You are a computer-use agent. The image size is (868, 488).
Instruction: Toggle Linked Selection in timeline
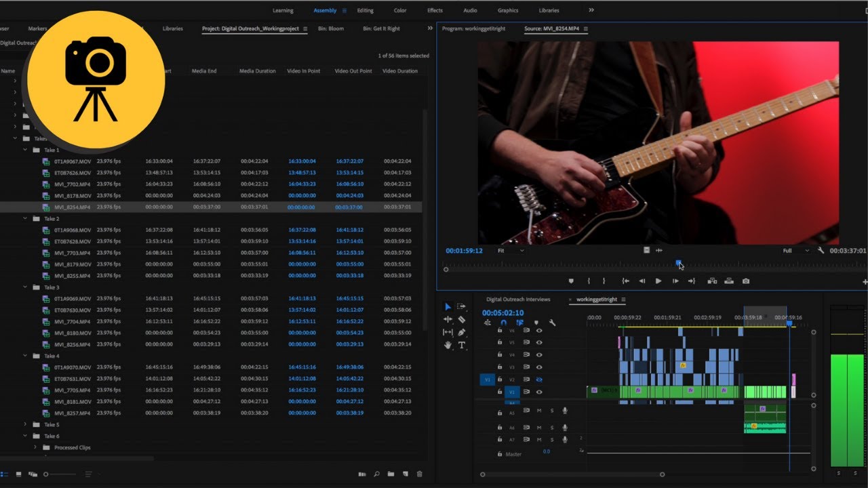pyautogui.click(x=520, y=322)
